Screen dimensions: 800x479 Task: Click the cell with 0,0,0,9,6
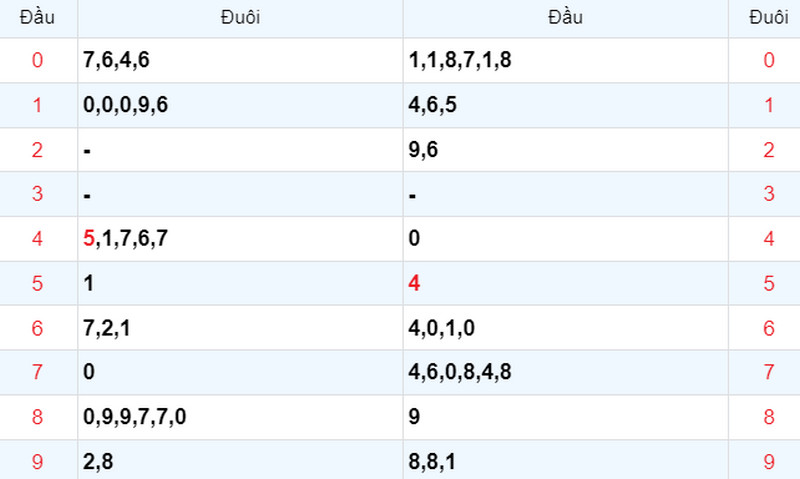(240, 105)
